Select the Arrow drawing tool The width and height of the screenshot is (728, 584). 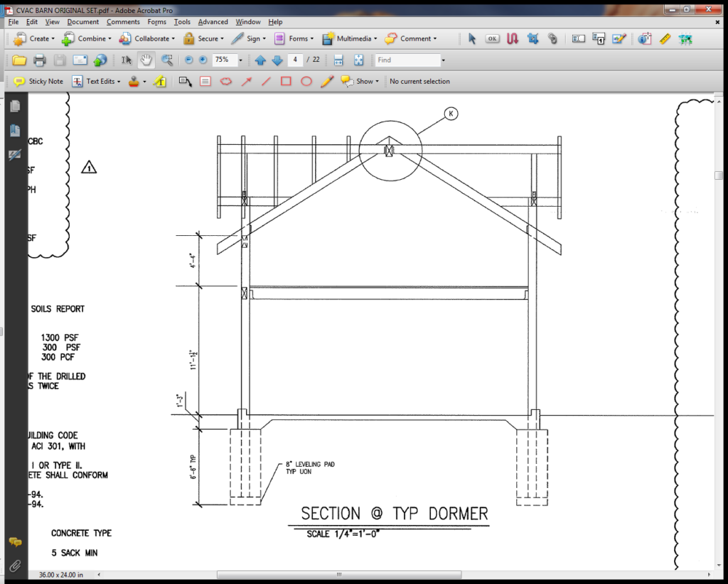click(x=247, y=82)
